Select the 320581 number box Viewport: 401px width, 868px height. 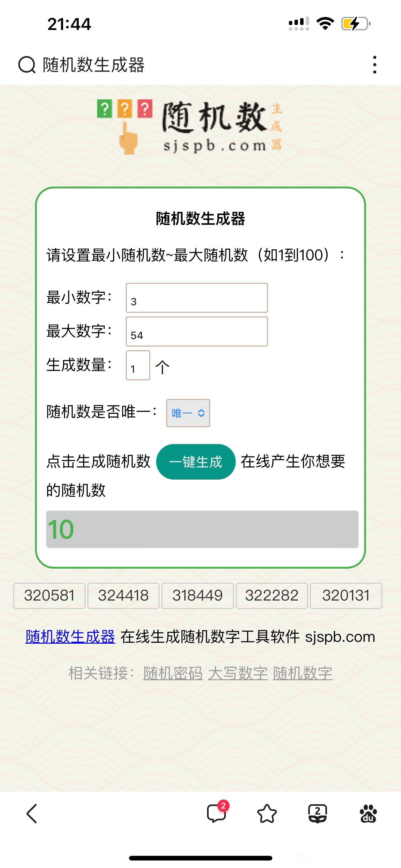[49, 596]
